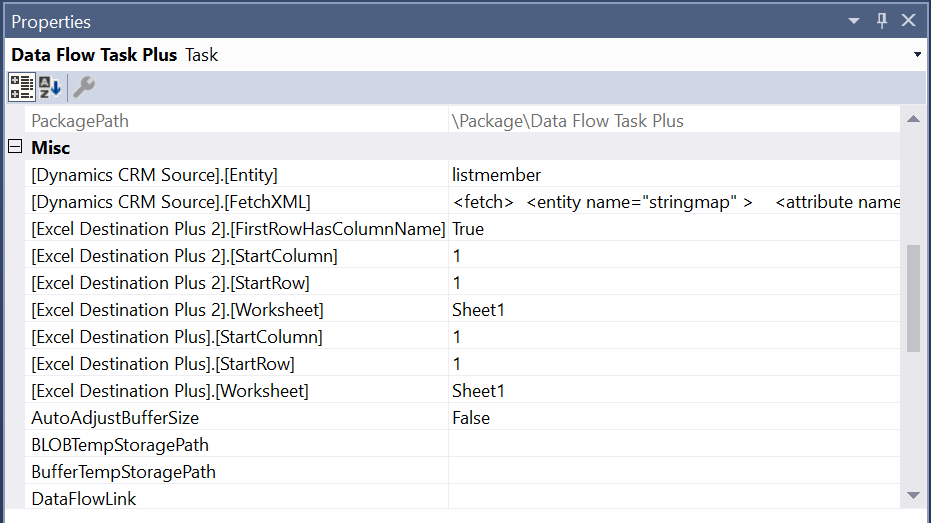Click the \Package\Data Flow Task Plus path value
Screen dimensions: 931x523
coord(568,121)
